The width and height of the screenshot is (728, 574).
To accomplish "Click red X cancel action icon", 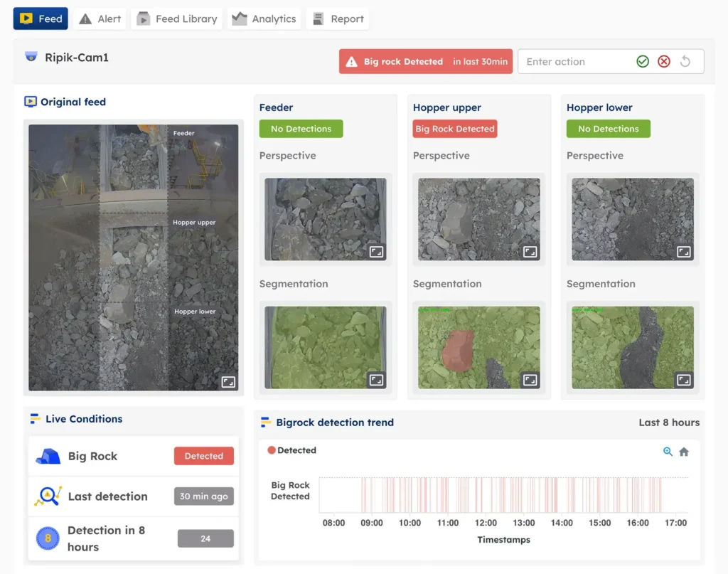I will (x=664, y=62).
